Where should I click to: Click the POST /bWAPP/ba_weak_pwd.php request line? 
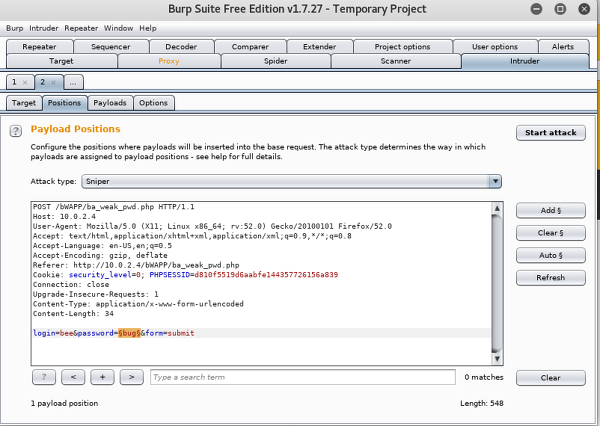(114, 207)
